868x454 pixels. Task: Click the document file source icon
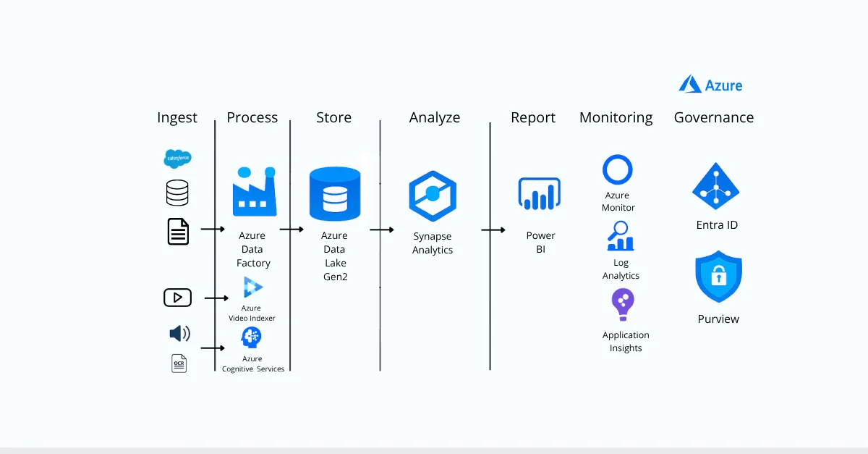coord(178,232)
